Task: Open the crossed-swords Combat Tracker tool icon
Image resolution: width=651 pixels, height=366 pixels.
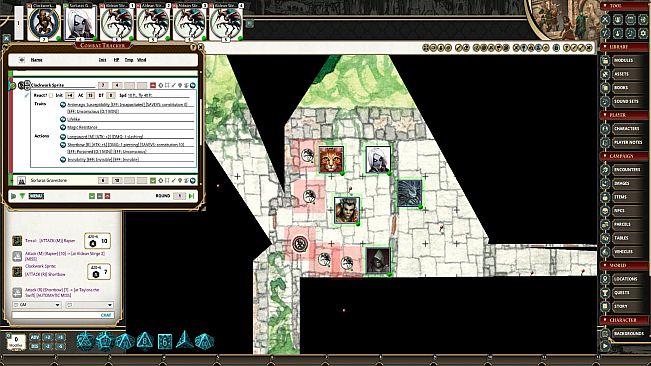Action: tap(605, 19)
